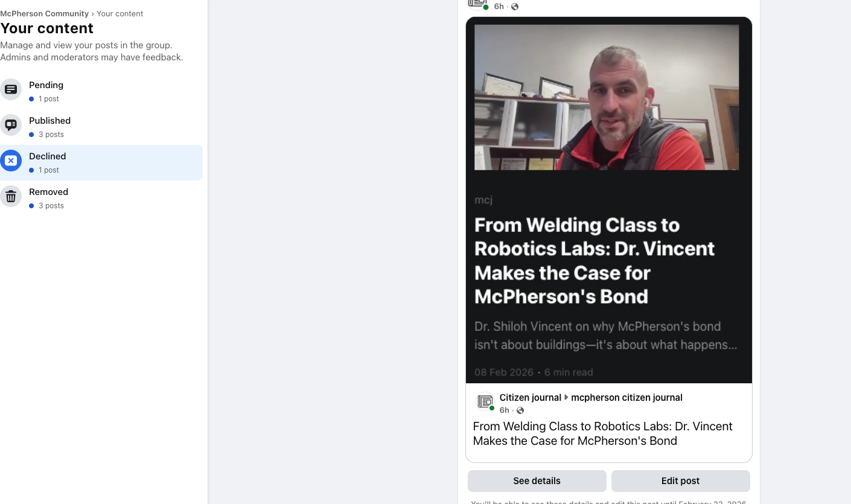
Task: Open the Removed posts tab
Action: (101, 198)
